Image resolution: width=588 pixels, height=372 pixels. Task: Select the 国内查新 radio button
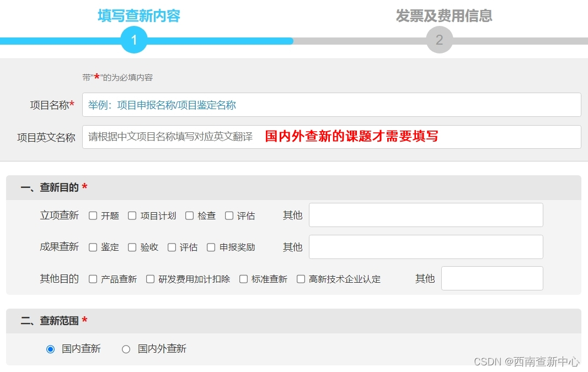pyautogui.click(x=51, y=349)
